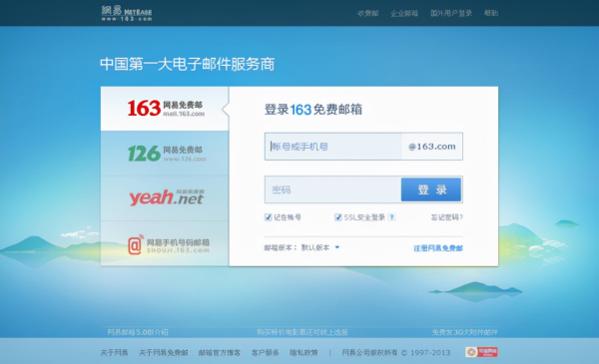599x364 pixels.
Task: Switch to the yeah.net mailbox tab
Action: [x=165, y=198]
